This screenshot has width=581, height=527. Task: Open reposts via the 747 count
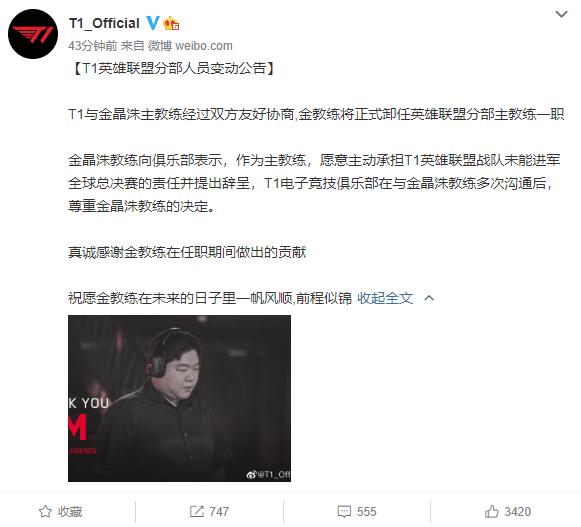coord(219,511)
